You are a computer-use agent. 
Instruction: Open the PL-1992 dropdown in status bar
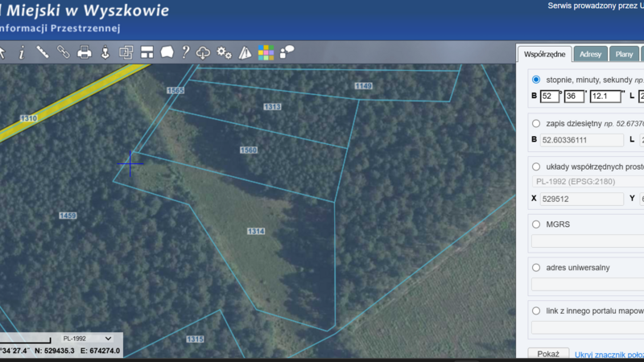point(87,339)
